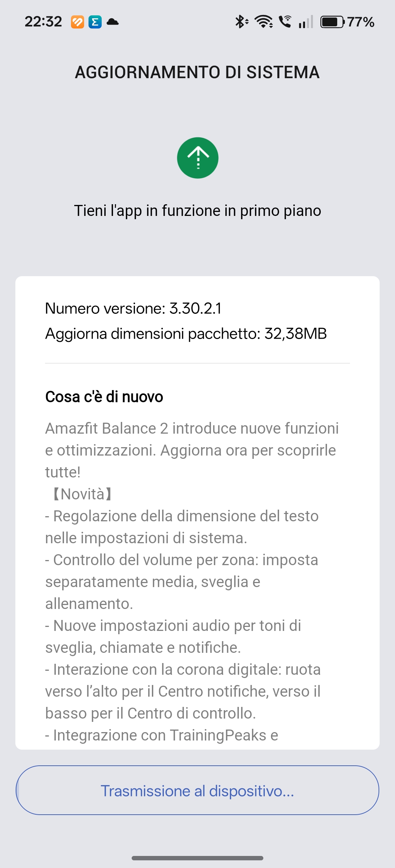Tap the Wi-Fi status icon
Screen dimensions: 395x868
coord(263,22)
